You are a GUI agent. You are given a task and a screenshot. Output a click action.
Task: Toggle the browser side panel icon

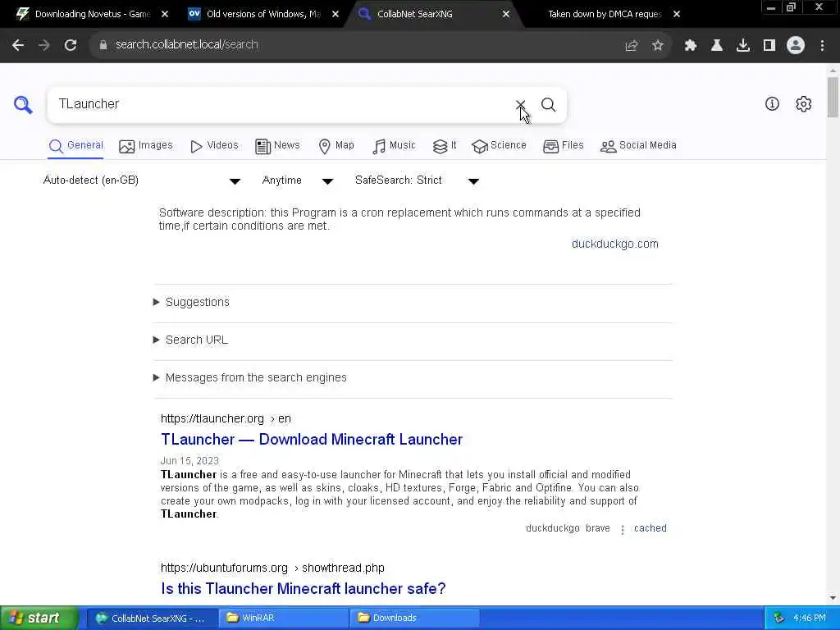click(x=769, y=46)
